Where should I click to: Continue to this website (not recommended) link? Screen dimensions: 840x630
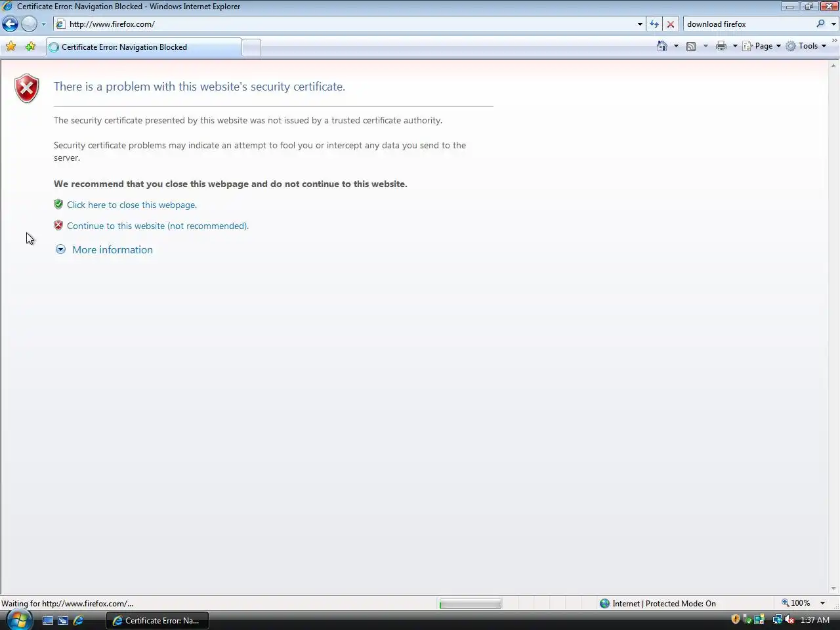point(157,226)
